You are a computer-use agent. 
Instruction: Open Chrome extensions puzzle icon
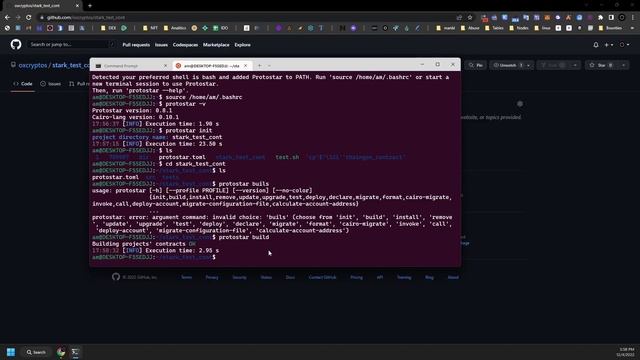point(600,18)
